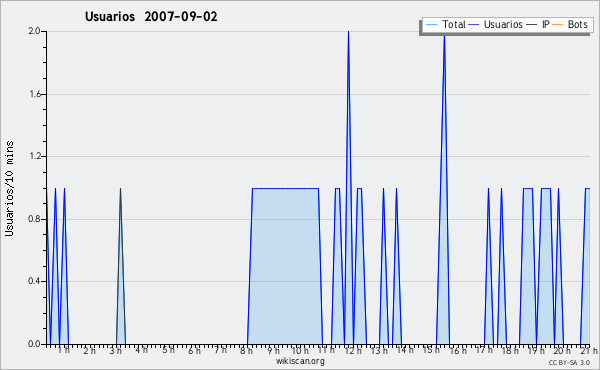This screenshot has height=370, width=600.
Task: Click the '2 h' x-axis label
Action: coord(89,351)
